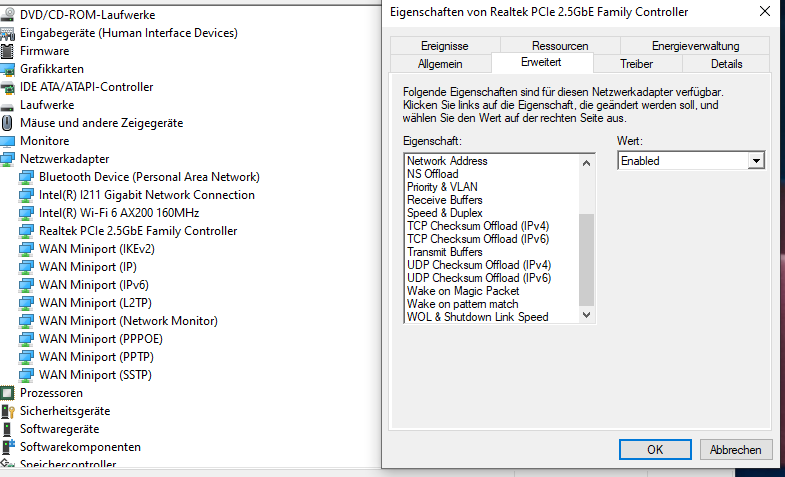Click the mouse icon for Mäuse und andere Zeigegeräte
The height and width of the screenshot is (477, 785).
7,123
